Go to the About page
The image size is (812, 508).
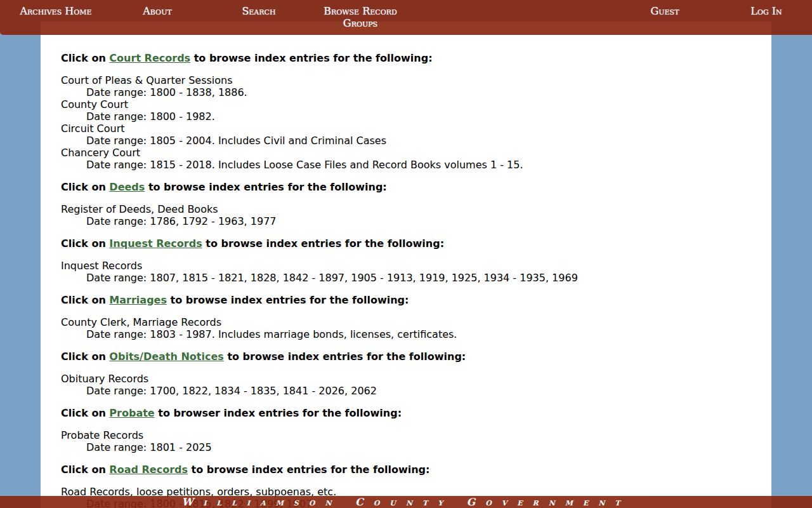pos(157,11)
